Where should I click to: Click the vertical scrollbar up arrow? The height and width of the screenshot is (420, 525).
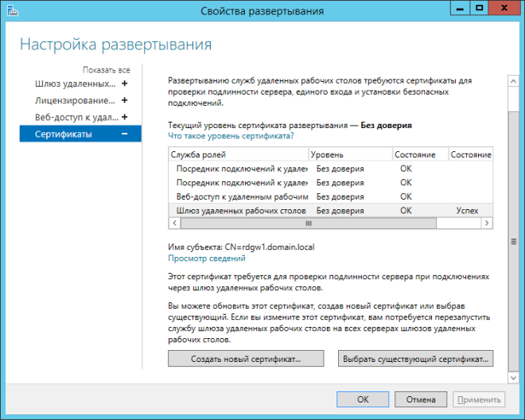point(513,80)
